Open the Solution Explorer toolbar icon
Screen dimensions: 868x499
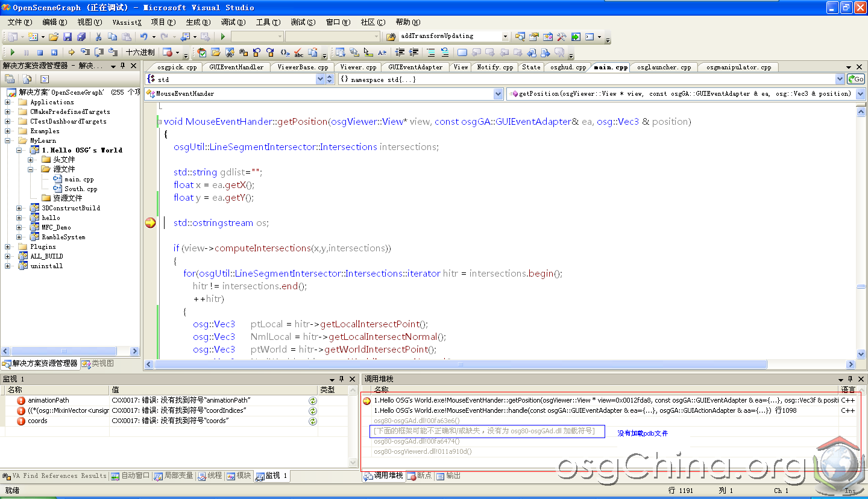520,37
